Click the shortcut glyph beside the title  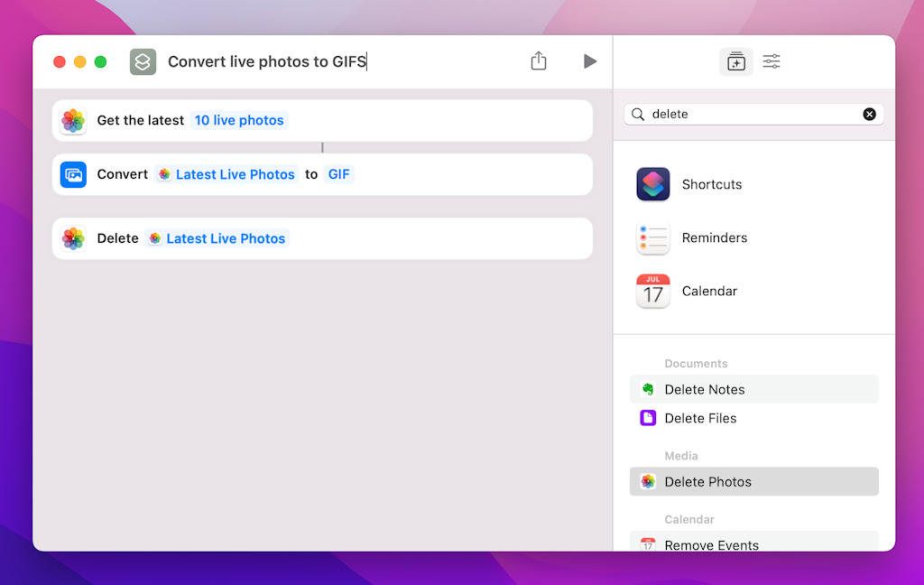click(143, 61)
